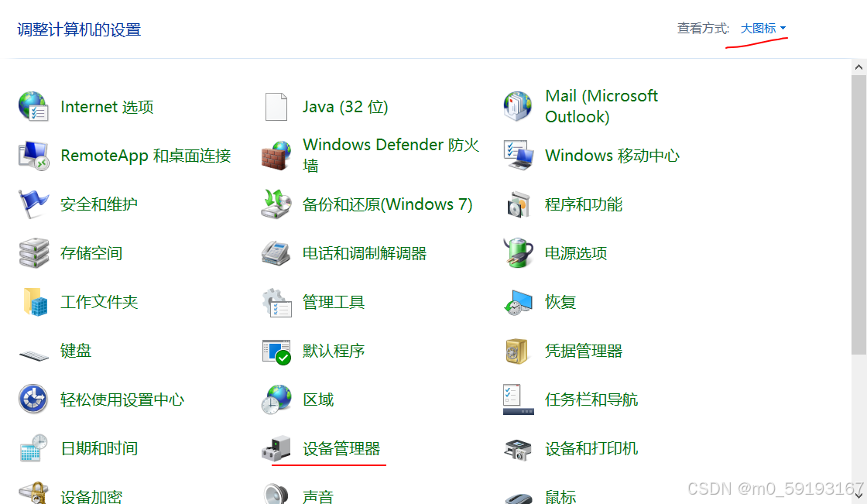Launch the 管理工具 text link
The width and height of the screenshot is (867, 504).
[x=334, y=302]
